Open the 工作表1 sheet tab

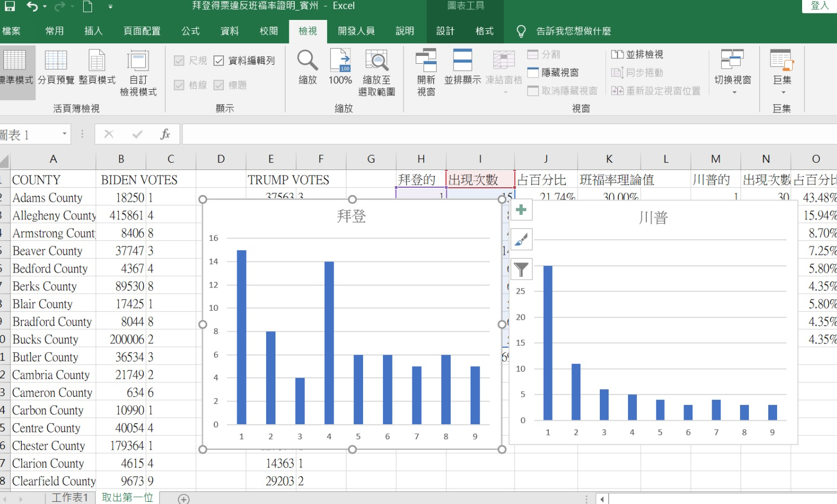pos(70,497)
